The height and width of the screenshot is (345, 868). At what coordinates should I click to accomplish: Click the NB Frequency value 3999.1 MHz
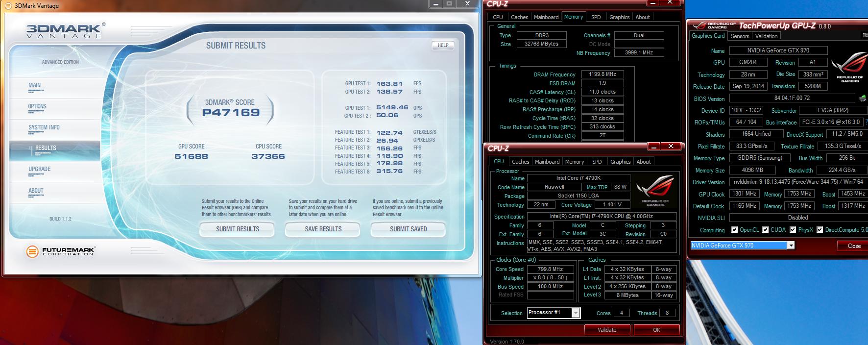[639, 52]
